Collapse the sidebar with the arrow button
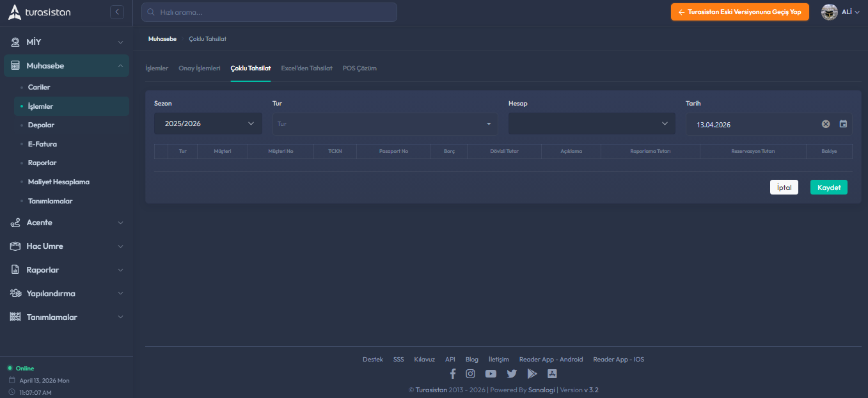 (116, 12)
